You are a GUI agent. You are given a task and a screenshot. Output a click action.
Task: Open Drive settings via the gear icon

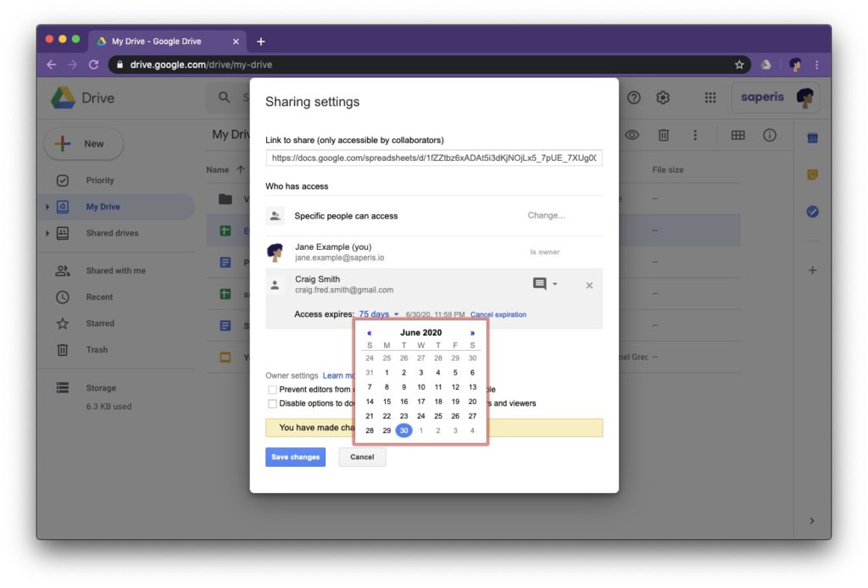(663, 97)
